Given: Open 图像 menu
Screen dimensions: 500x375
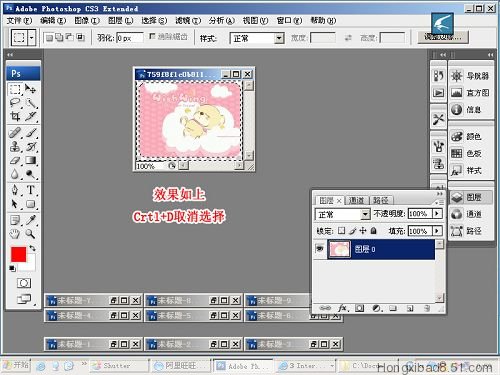Looking at the screenshot, I should click(x=87, y=21).
